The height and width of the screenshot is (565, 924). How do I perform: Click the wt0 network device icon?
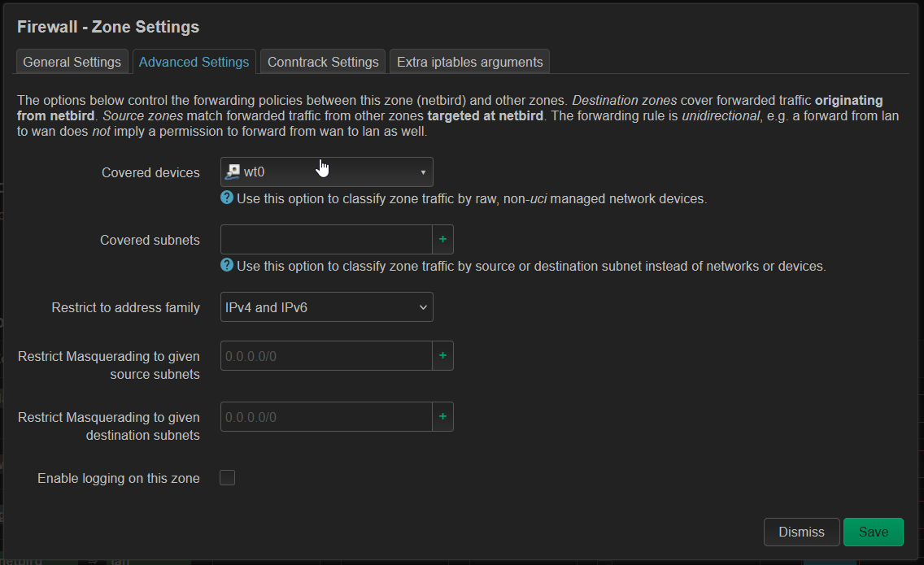tap(233, 172)
